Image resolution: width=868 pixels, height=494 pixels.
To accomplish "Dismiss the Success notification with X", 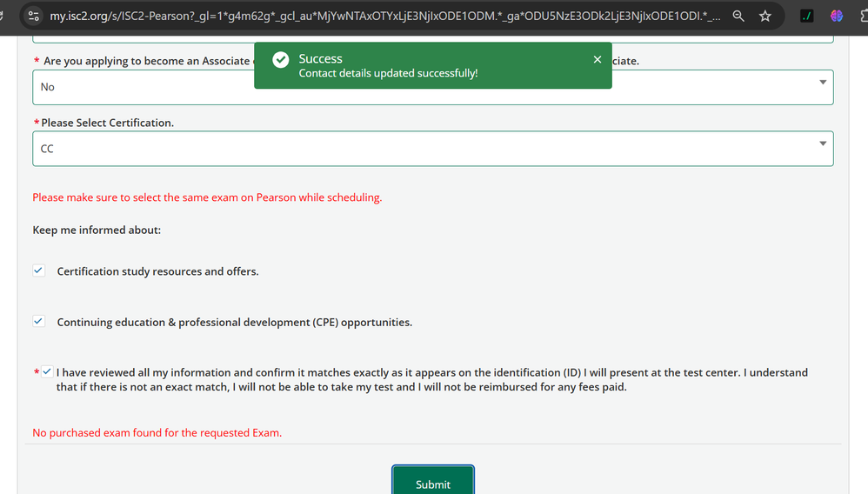I will click(597, 59).
